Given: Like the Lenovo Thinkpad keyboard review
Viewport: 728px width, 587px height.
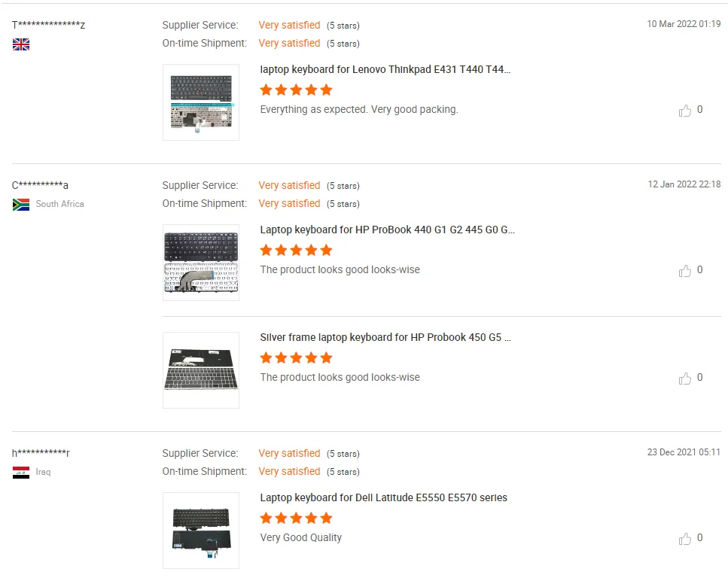Looking at the screenshot, I should click(x=684, y=111).
